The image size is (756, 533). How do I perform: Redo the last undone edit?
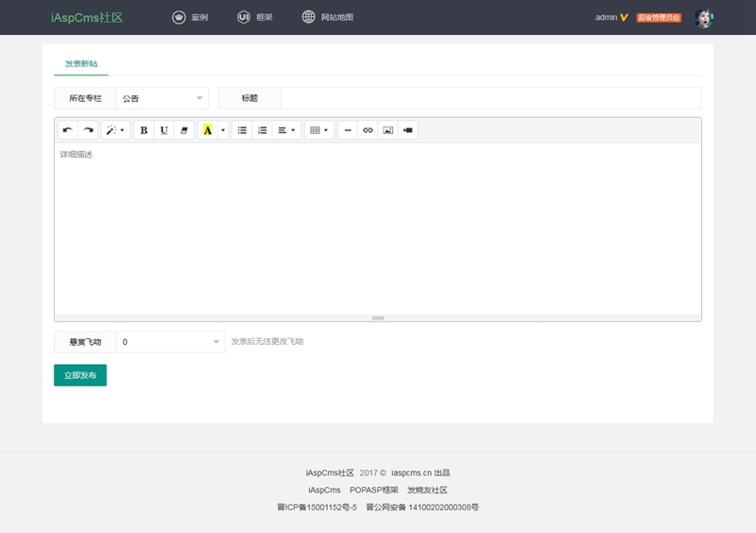click(x=88, y=130)
